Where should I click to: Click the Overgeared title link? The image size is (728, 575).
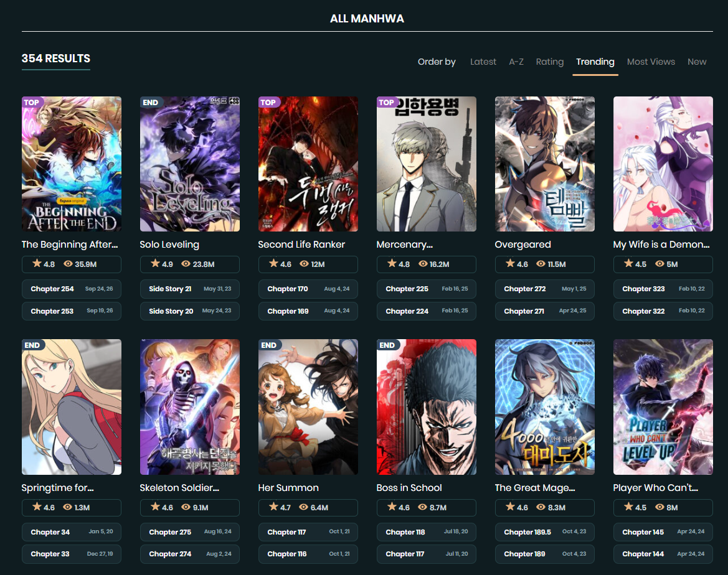(x=522, y=245)
